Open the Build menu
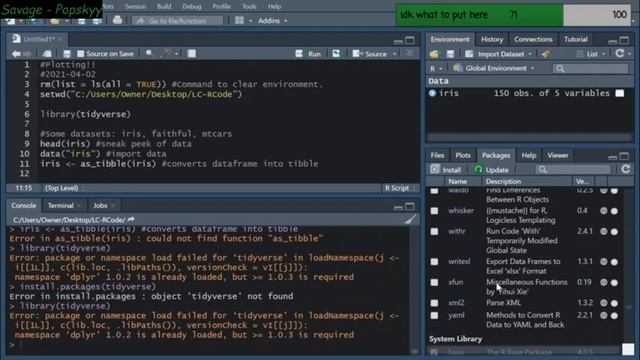Image resolution: width=640 pixels, height=360 pixels. pyautogui.click(x=164, y=7)
